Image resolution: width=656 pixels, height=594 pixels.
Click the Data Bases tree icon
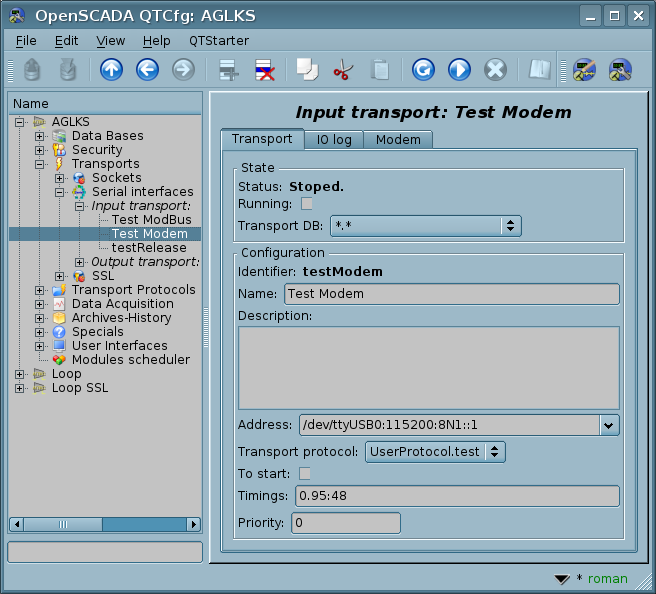coord(59,136)
